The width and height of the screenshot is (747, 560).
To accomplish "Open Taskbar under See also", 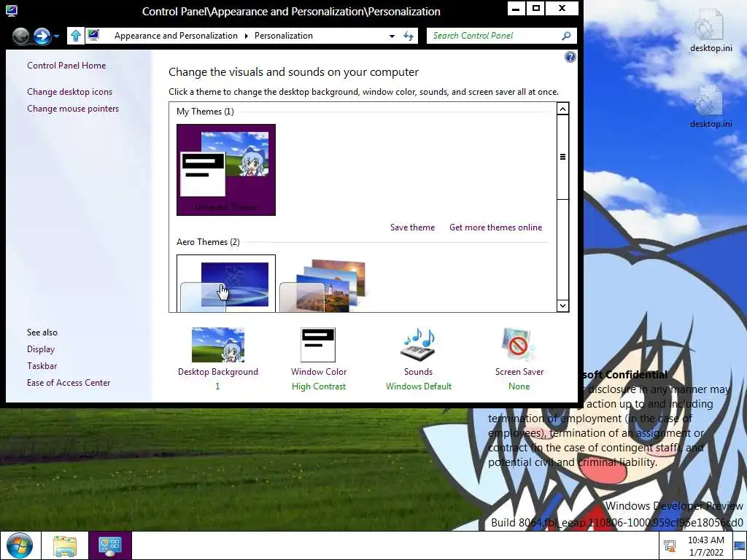I will (x=42, y=366).
